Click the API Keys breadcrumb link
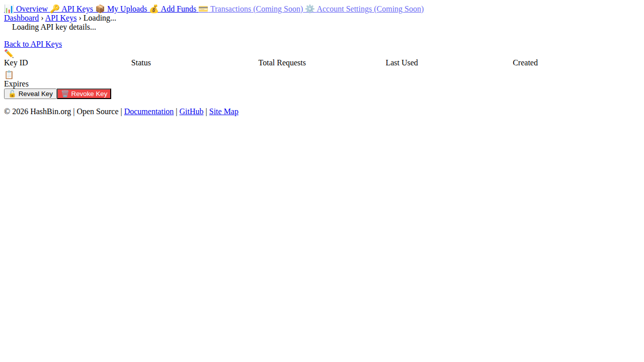The width and height of the screenshot is (644, 362). pyautogui.click(x=61, y=18)
